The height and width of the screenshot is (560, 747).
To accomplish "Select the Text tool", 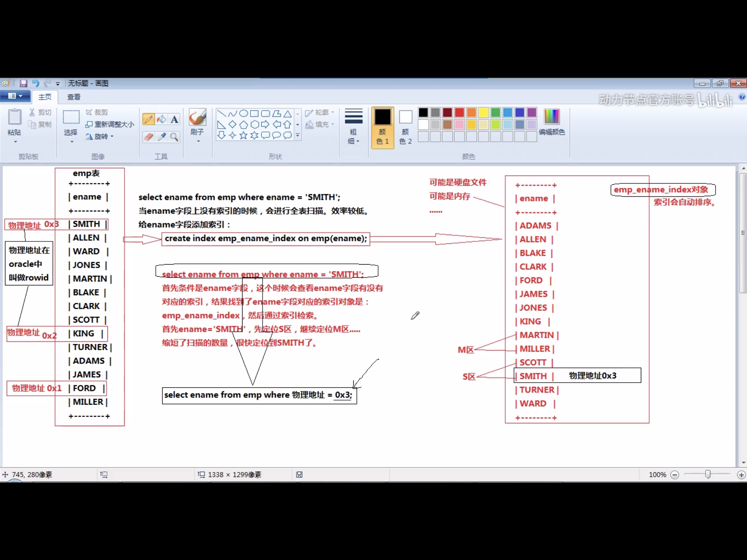I will point(174,119).
